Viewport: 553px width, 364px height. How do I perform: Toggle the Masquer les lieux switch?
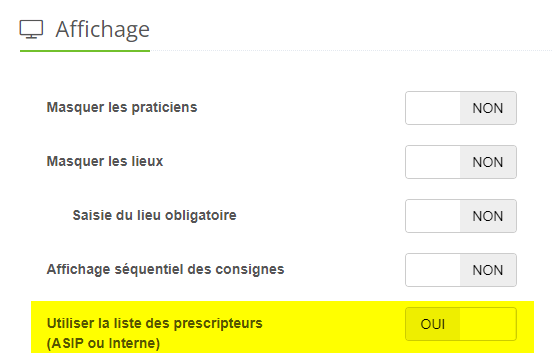coord(461,162)
